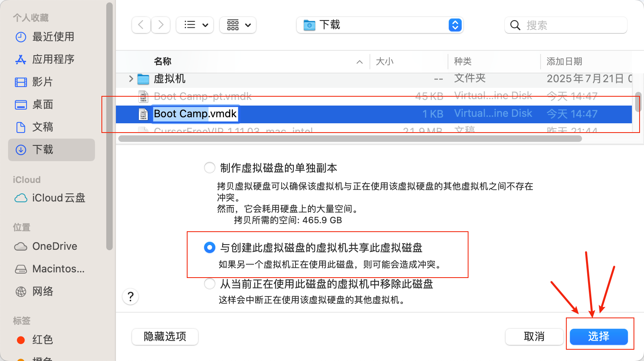Select the share virtual disk radio option
The image size is (644, 361).
(210, 247)
